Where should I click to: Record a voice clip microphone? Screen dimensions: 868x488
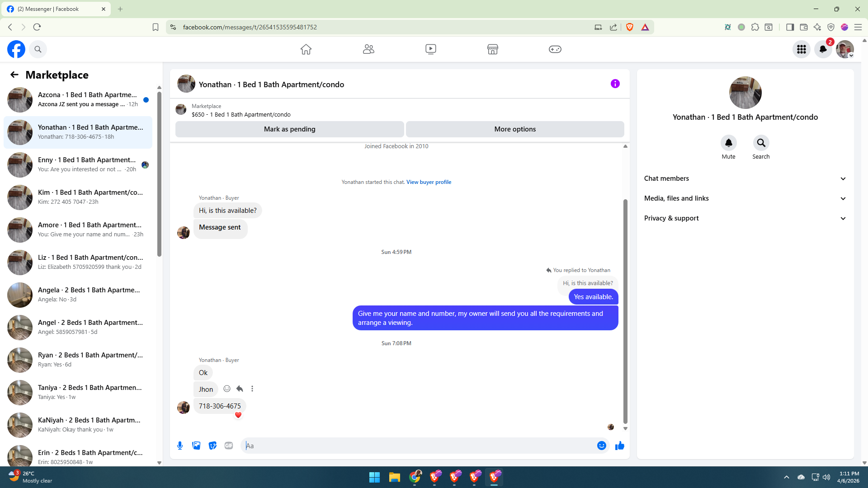click(x=180, y=446)
